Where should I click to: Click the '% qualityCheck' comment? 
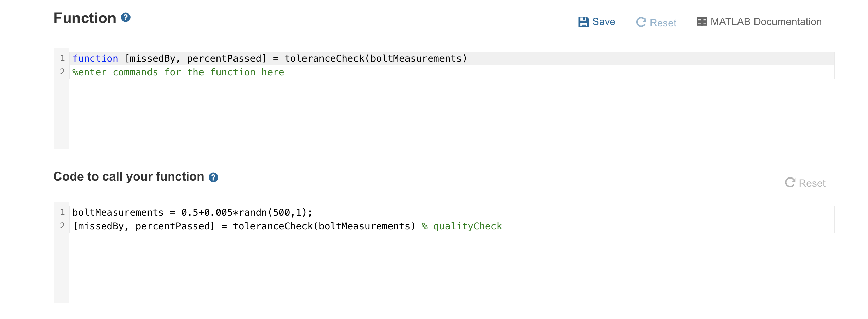(462, 226)
